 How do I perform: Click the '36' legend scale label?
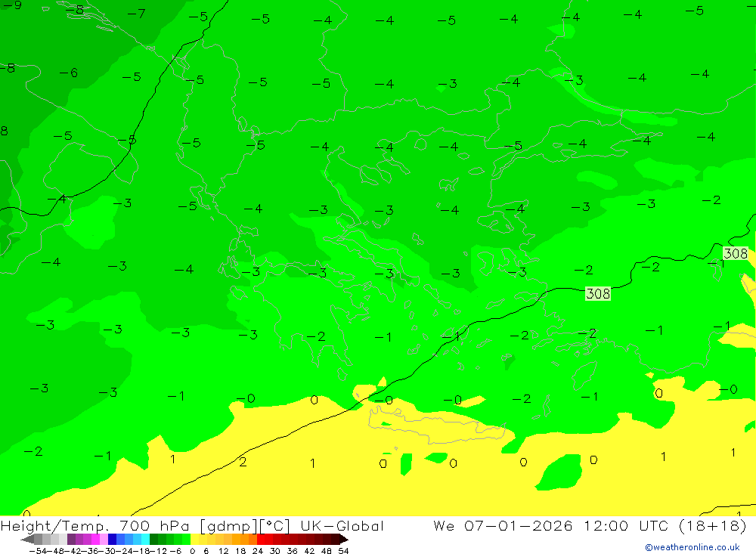point(292,551)
